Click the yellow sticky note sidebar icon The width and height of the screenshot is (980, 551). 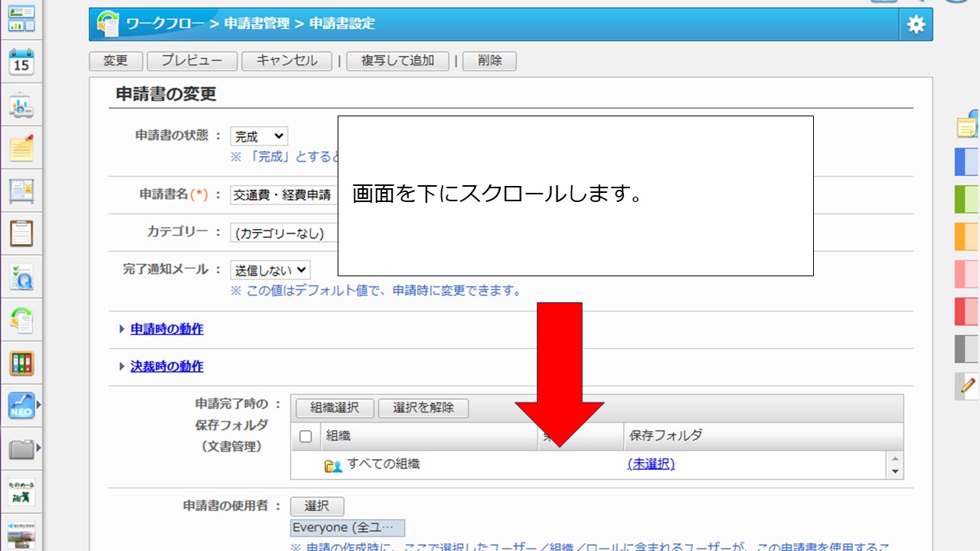(21, 148)
